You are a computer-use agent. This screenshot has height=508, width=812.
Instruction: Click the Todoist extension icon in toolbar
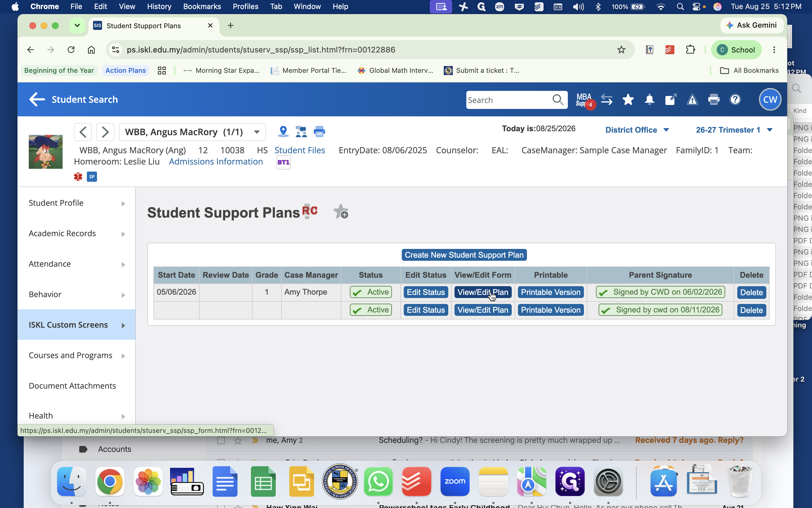[670, 50]
